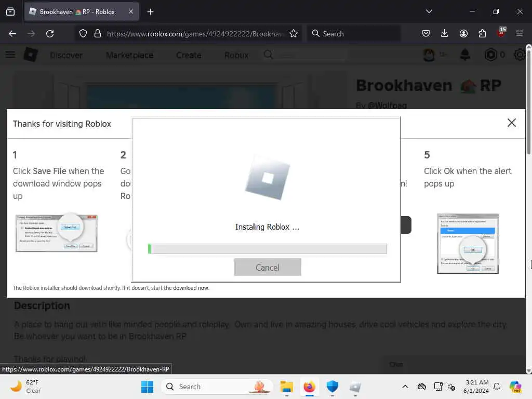532x399 pixels.
Task: Select the Brookhaven RP - Roblox tab
Action: click(x=82, y=12)
